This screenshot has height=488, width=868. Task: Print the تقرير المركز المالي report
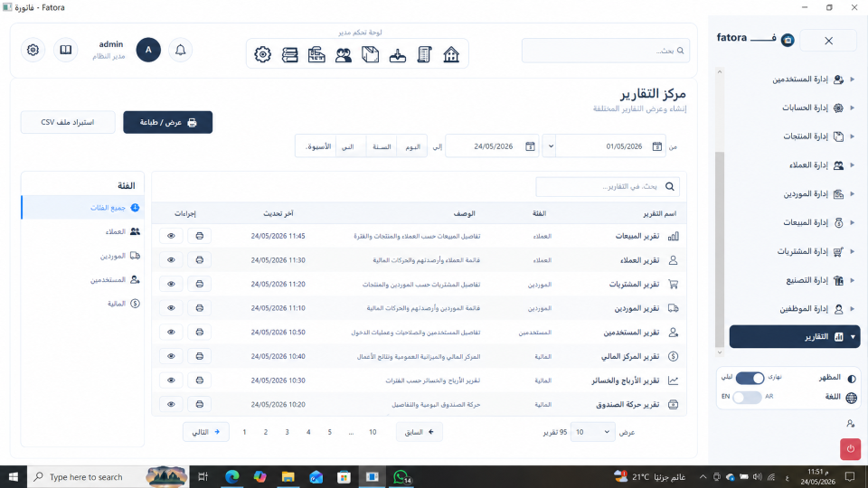[199, 356]
